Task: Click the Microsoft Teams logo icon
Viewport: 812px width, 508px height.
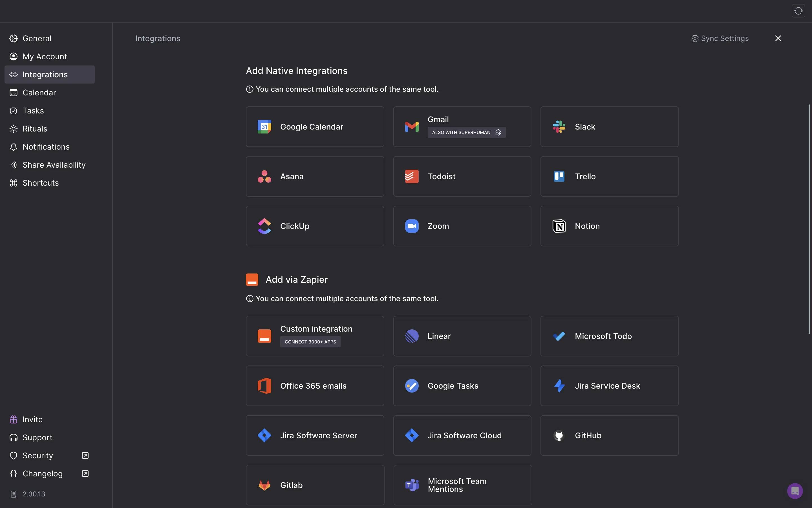Action: [412, 485]
